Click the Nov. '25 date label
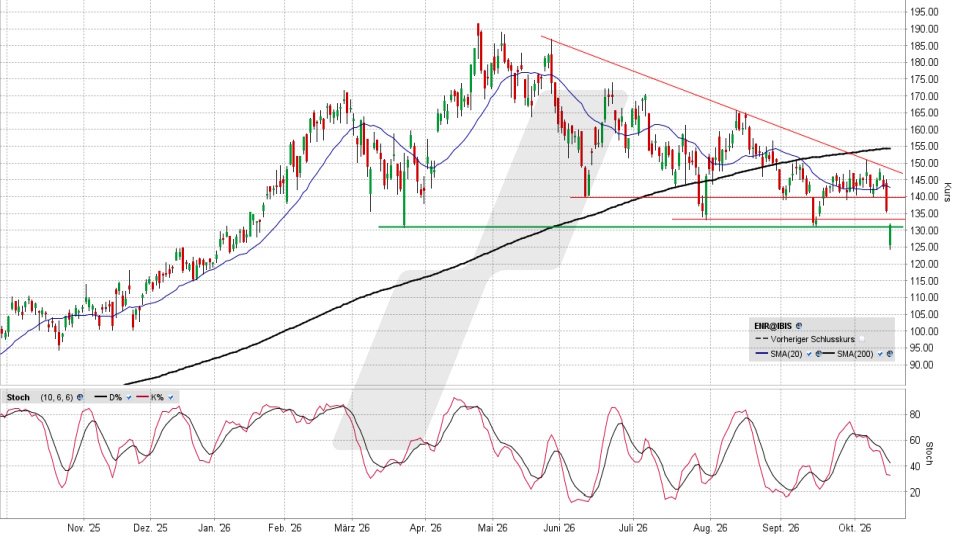This screenshot has width=960, height=540. [84, 528]
